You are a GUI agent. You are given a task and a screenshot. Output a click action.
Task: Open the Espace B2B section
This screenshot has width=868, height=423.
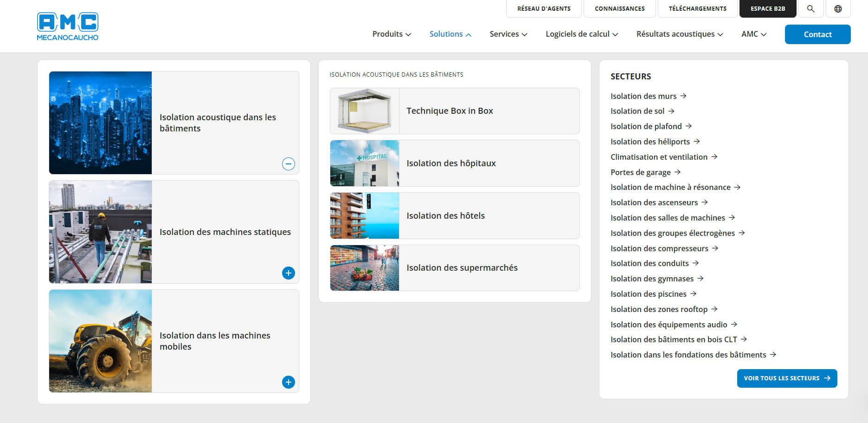pyautogui.click(x=768, y=9)
